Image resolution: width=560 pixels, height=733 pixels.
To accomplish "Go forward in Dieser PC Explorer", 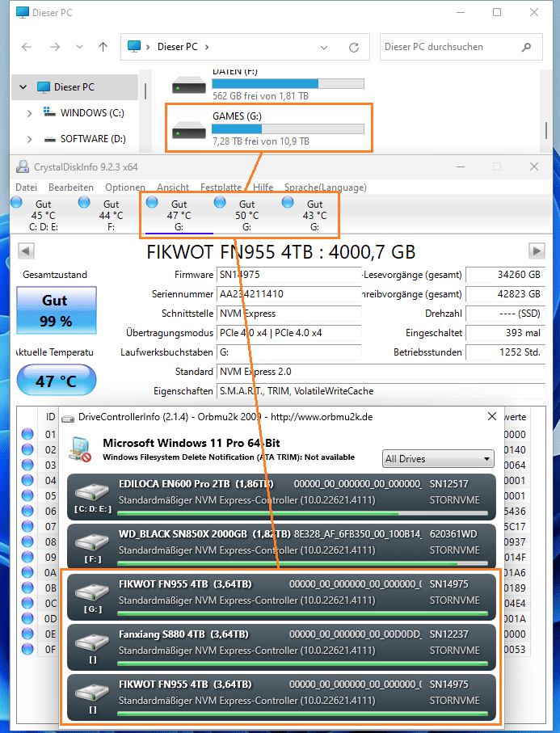I will 55,47.
